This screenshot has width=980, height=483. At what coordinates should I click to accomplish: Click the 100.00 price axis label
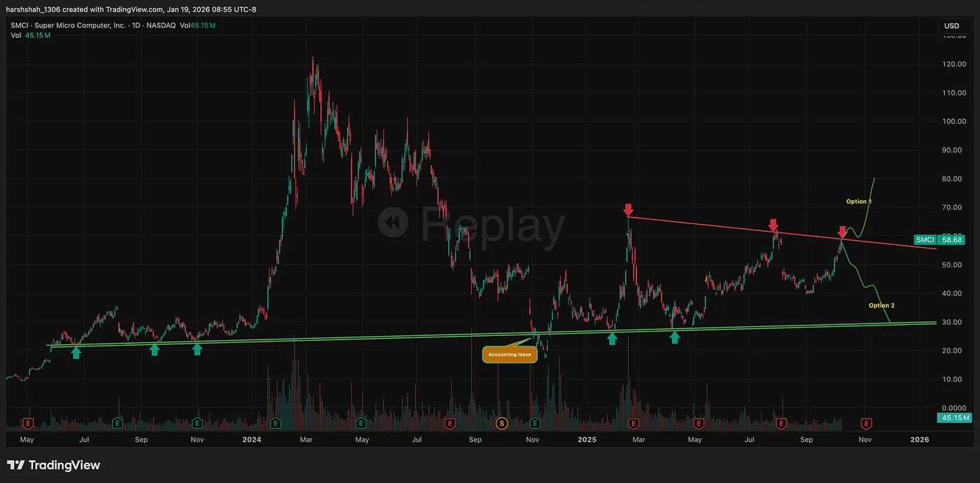coord(955,121)
